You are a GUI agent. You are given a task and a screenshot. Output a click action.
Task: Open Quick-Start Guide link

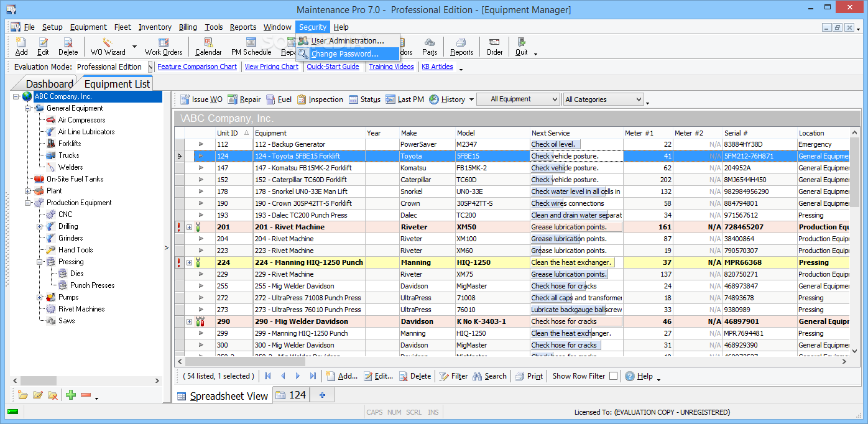[333, 67]
